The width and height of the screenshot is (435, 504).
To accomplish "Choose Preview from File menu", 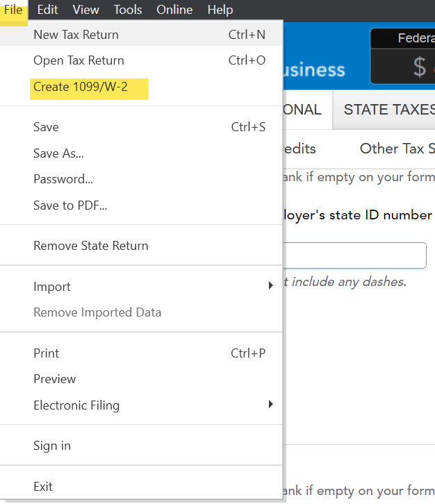I will (54, 379).
